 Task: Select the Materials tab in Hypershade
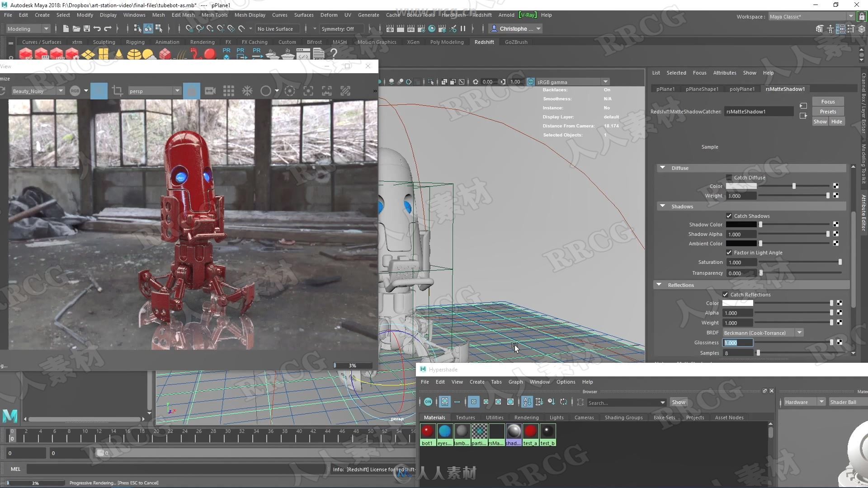click(434, 417)
